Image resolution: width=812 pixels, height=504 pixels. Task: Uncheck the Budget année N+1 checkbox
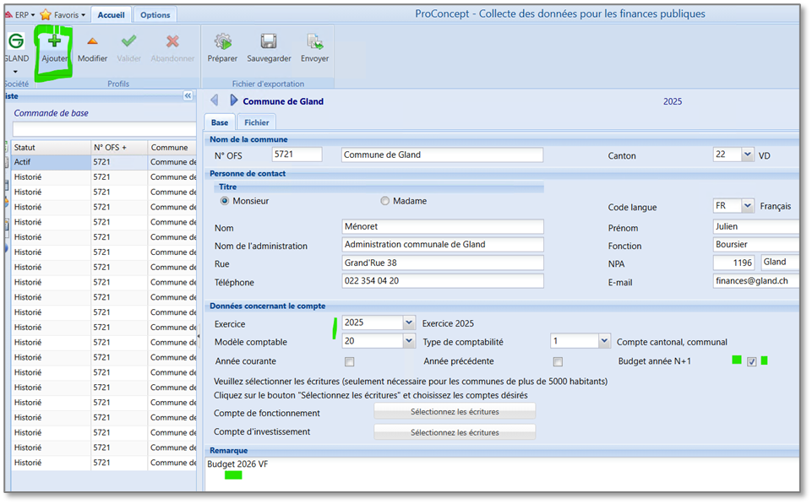coord(752,362)
